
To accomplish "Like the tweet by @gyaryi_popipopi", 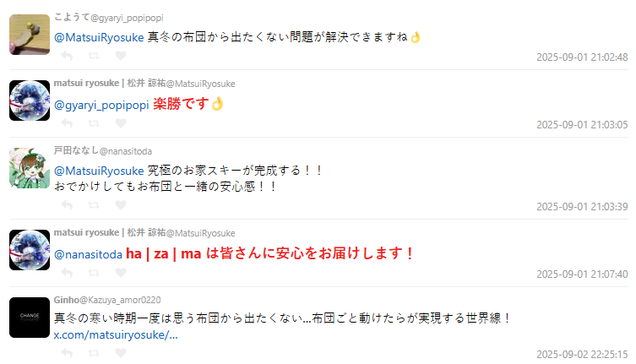I will tap(121, 56).
